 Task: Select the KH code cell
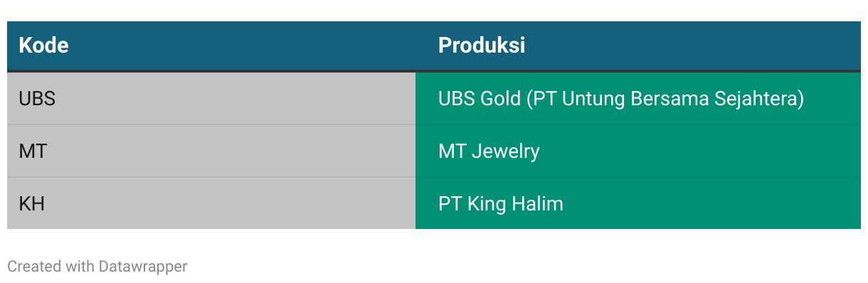pyautogui.click(x=211, y=203)
